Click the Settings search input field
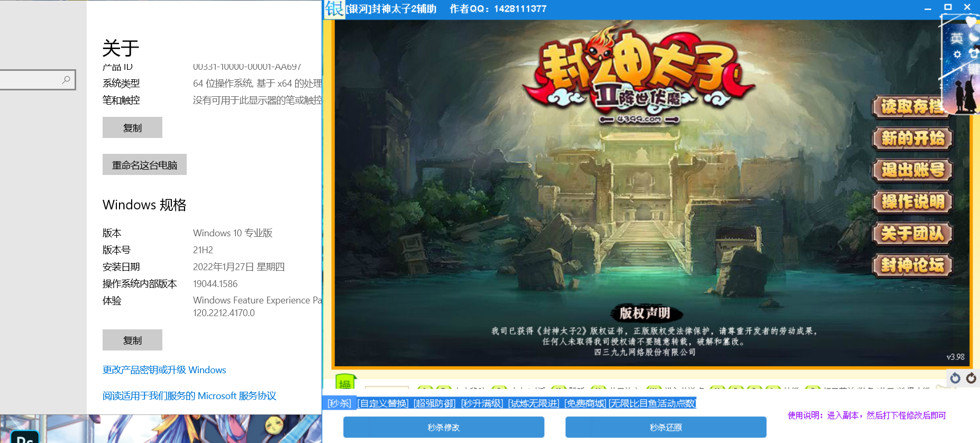The image size is (980, 443). [37, 80]
